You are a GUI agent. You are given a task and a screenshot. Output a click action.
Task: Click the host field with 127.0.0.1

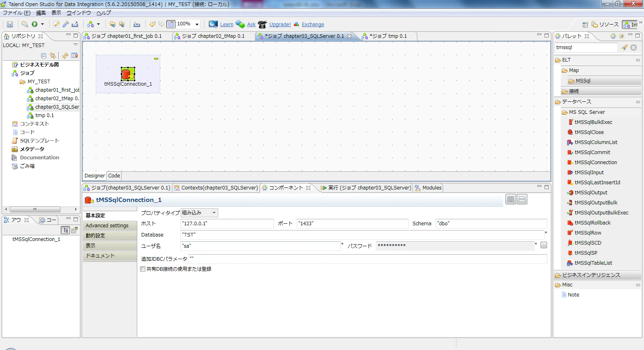(227, 224)
